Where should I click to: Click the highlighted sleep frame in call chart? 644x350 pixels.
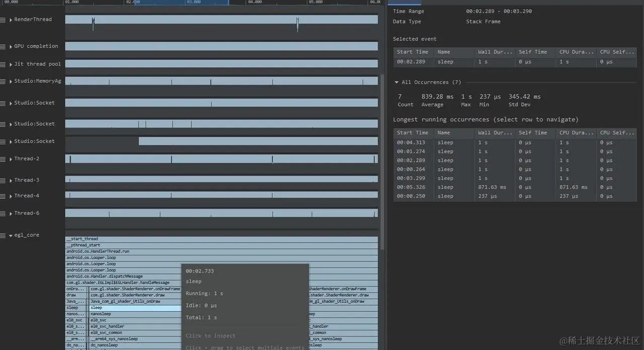point(135,308)
